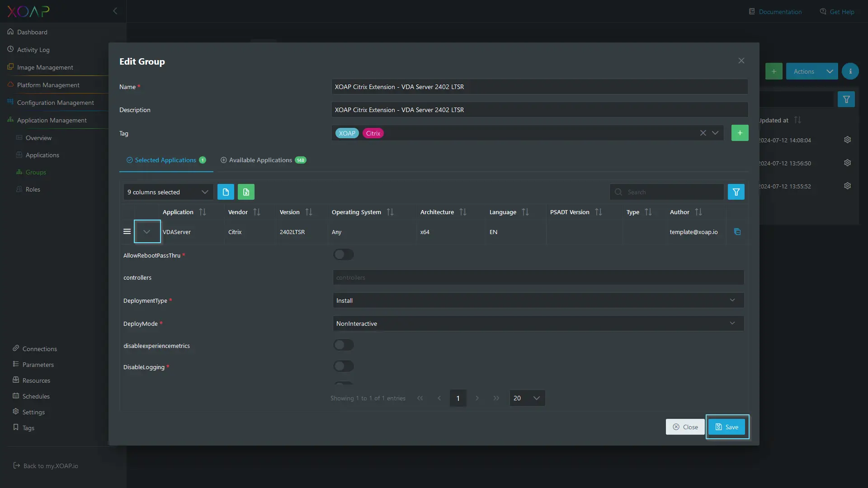Sort by PSADT Version column arrows

pyautogui.click(x=599, y=212)
